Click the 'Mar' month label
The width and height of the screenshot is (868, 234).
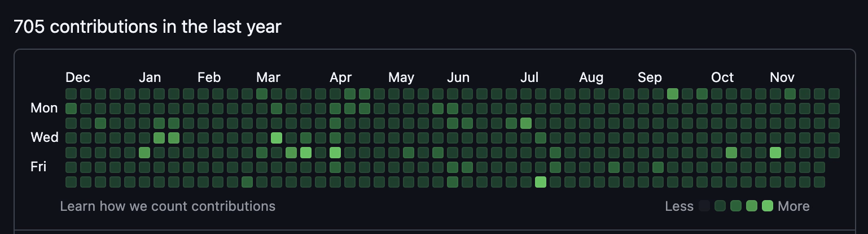click(268, 77)
